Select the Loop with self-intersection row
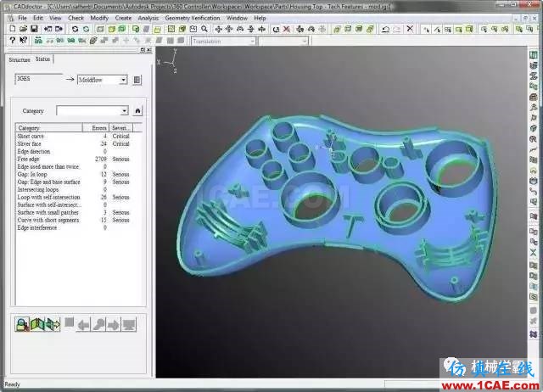Screen dimensions: 543x392 point(74,198)
